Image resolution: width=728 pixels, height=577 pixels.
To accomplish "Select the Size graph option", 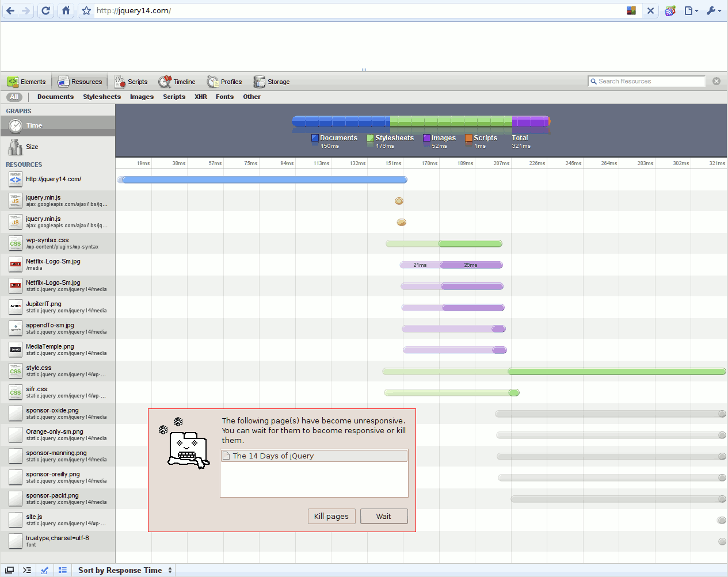I will (32, 147).
